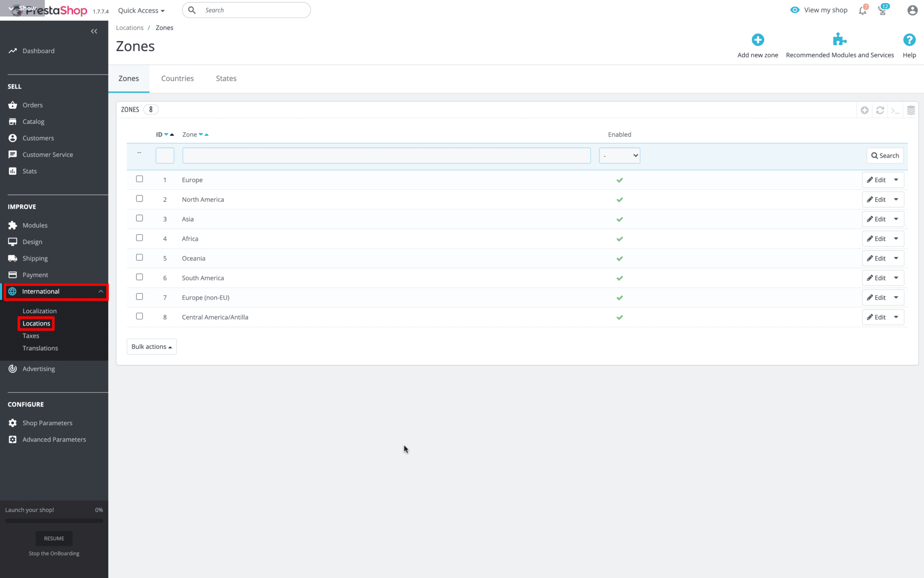Switch to the States tab

point(226,79)
